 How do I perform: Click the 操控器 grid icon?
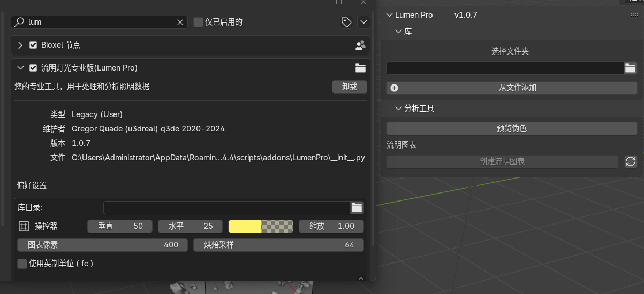pyautogui.click(x=24, y=226)
